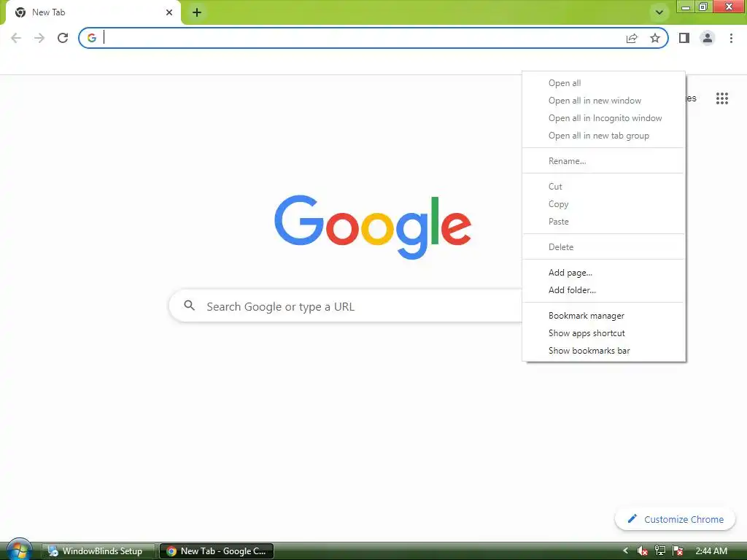Select the New Tab tab
Image resolution: width=747 pixels, height=560 pixels.
[x=93, y=12]
